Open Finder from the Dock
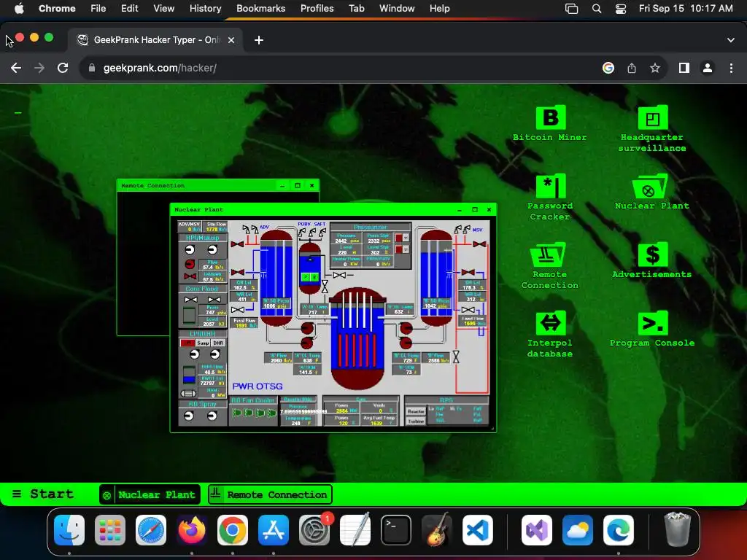This screenshot has width=747, height=560. [x=69, y=530]
